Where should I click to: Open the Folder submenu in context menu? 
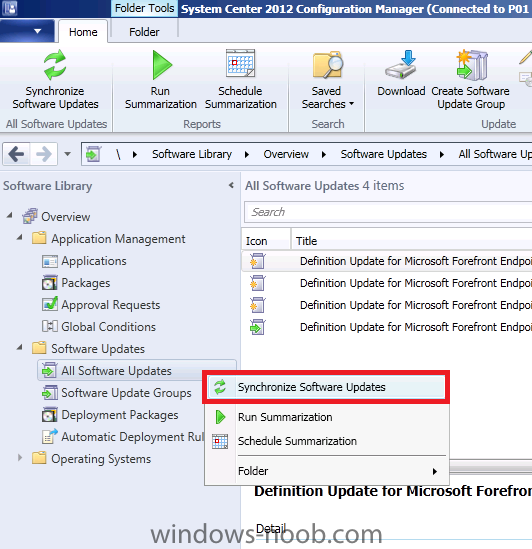coord(326,471)
